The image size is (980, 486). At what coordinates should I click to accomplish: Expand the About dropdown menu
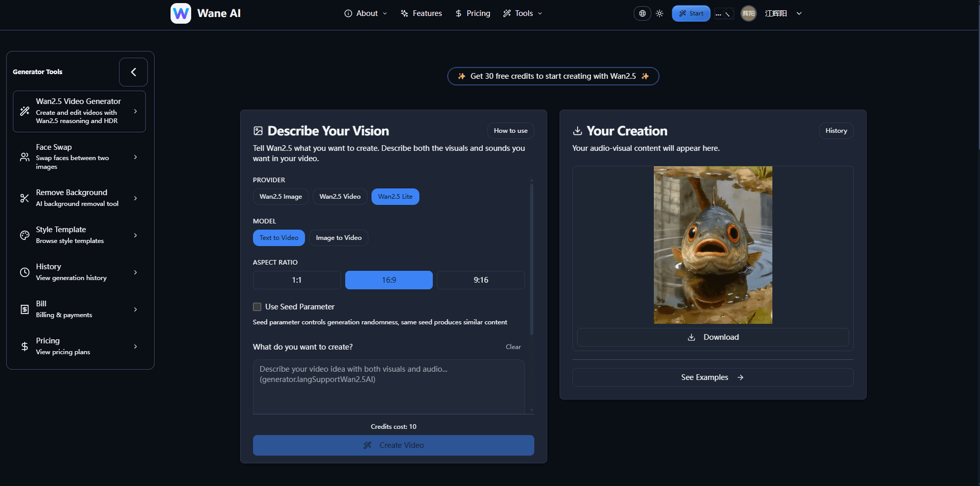(366, 13)
